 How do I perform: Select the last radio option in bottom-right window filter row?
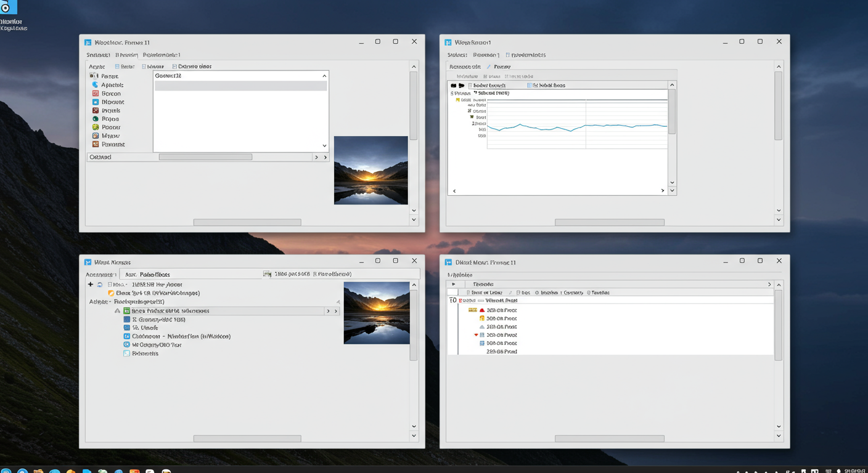coord(589,293)
